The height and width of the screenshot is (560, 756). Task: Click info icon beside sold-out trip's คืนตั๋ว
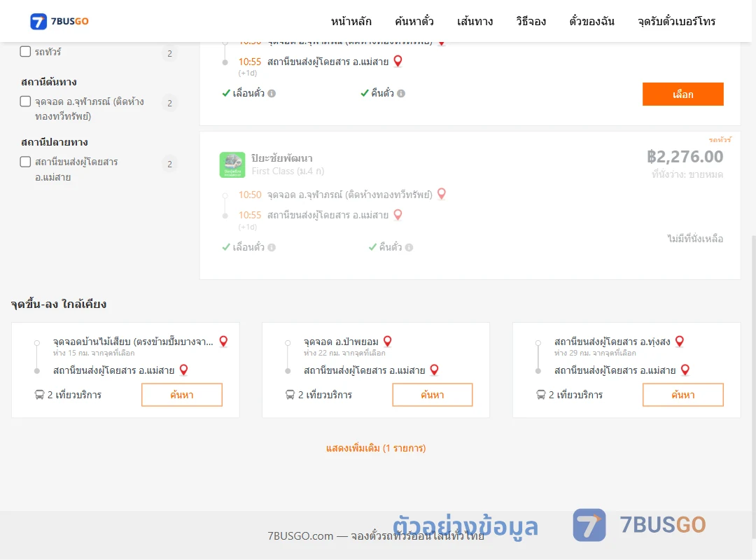click(x=409, y=247)
